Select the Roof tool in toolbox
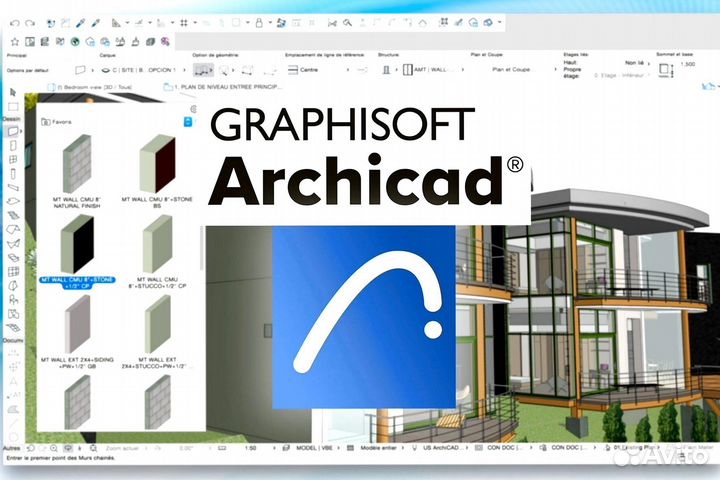The width and height of the screenshot is (720, 480). (13, 229)
